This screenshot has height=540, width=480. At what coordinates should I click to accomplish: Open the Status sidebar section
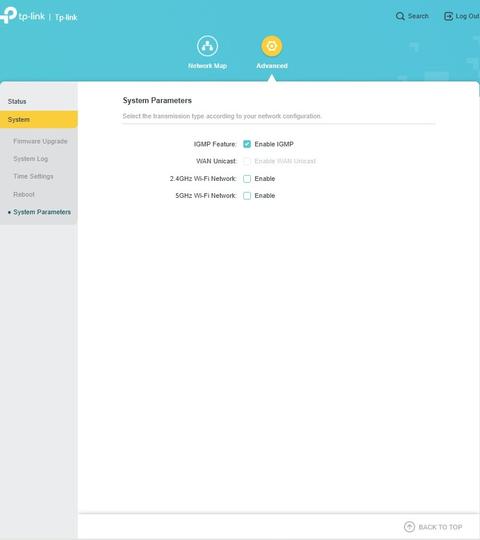pyautogui.click(x=17, y=101)
